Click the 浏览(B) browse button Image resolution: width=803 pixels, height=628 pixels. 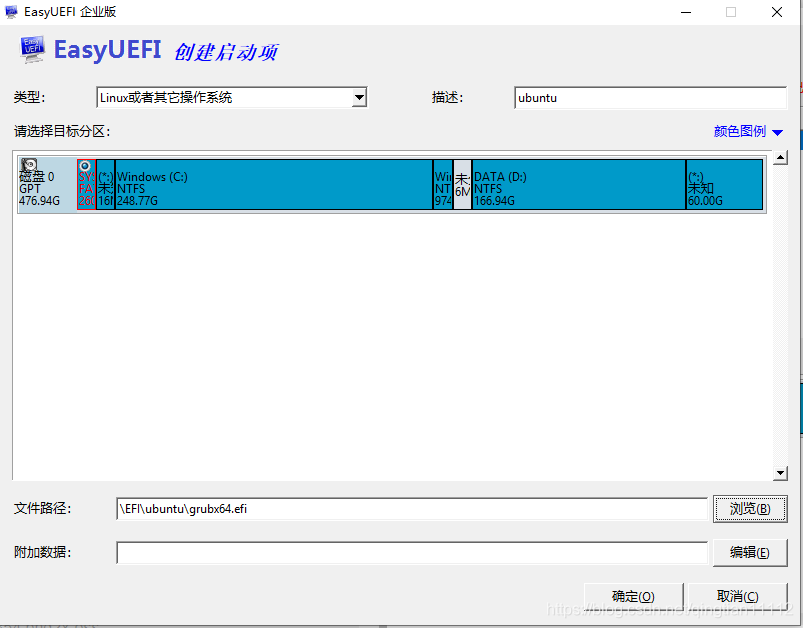tap(750, 509)
